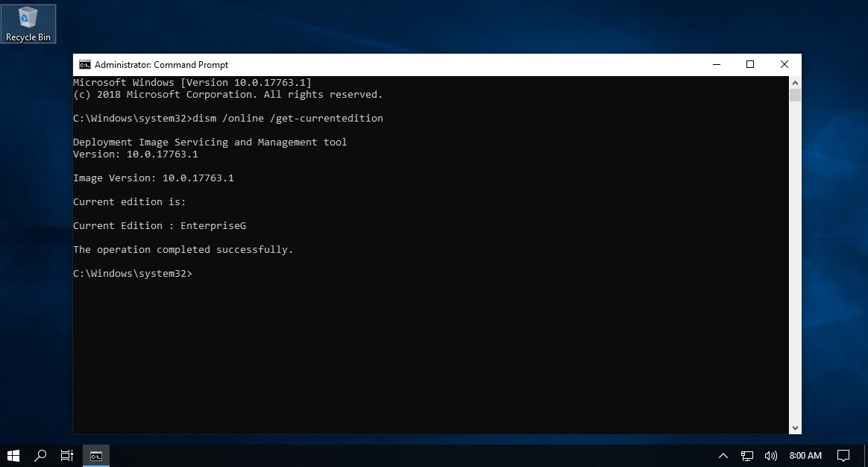This screenshot has height=467, width=868.
Task: Show hidden system tray icons
Action: (723, 456)
